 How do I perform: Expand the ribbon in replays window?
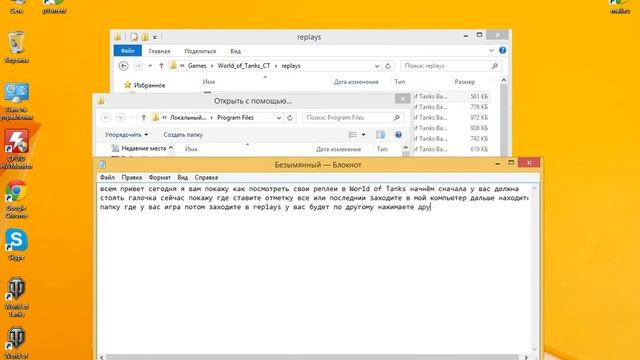coord(491,51)
